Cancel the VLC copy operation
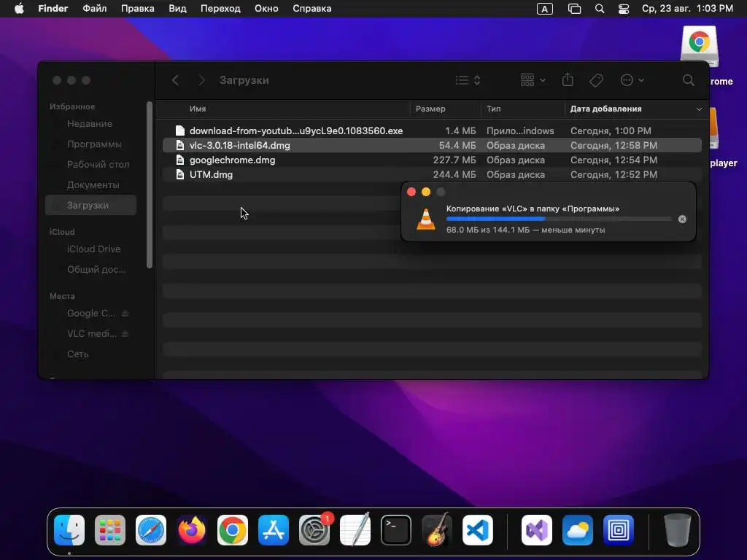 (x=682, y=219)
